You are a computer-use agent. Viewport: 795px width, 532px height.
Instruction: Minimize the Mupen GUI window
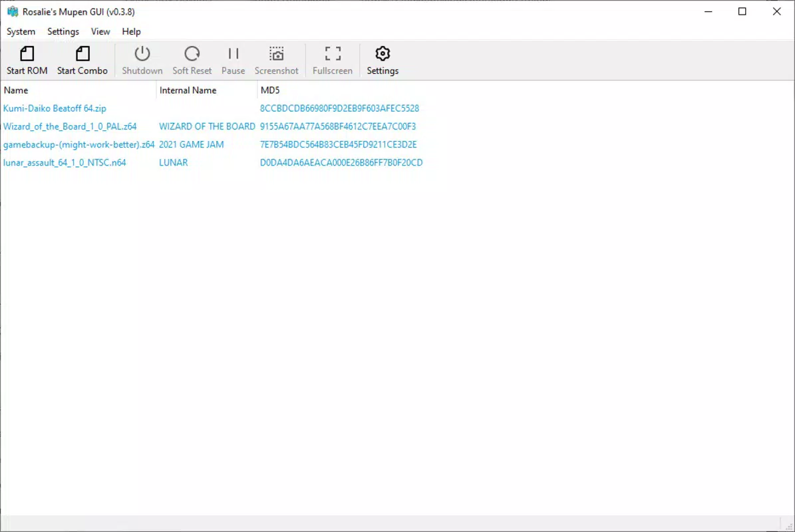coord(709,11)
